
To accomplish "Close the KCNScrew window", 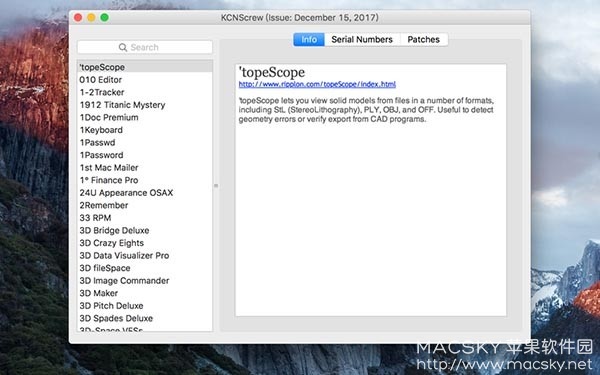I will 78,18.
